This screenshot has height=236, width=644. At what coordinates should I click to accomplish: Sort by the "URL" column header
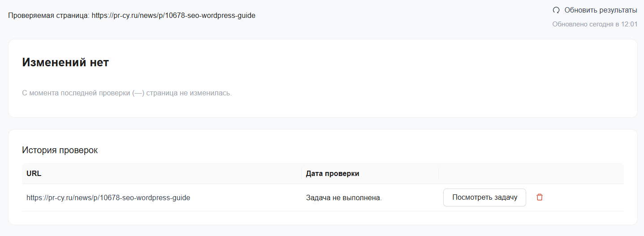[34, 173]
